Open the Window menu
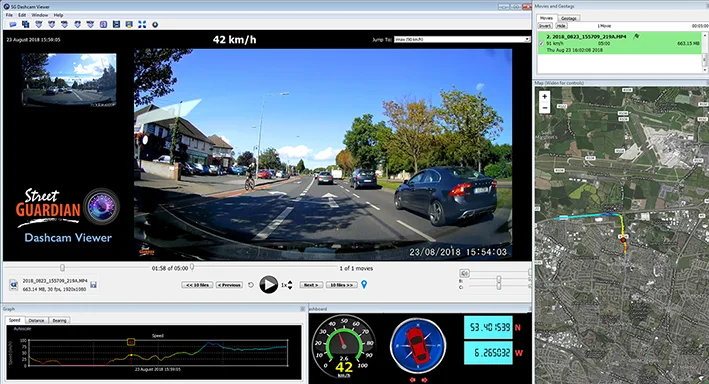Image resolution: width=709 pixels, height=384 pixels. (x=40, y=15)
